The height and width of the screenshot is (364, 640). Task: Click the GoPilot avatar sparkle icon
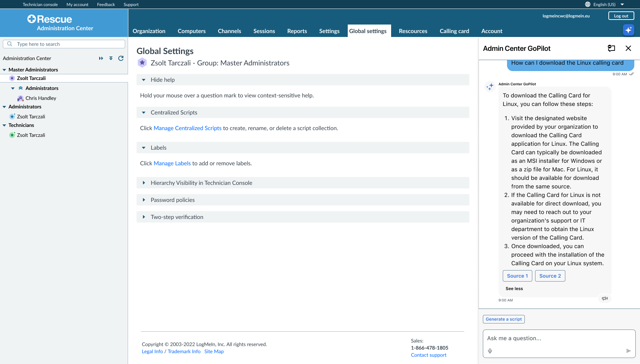pos(490,86)
